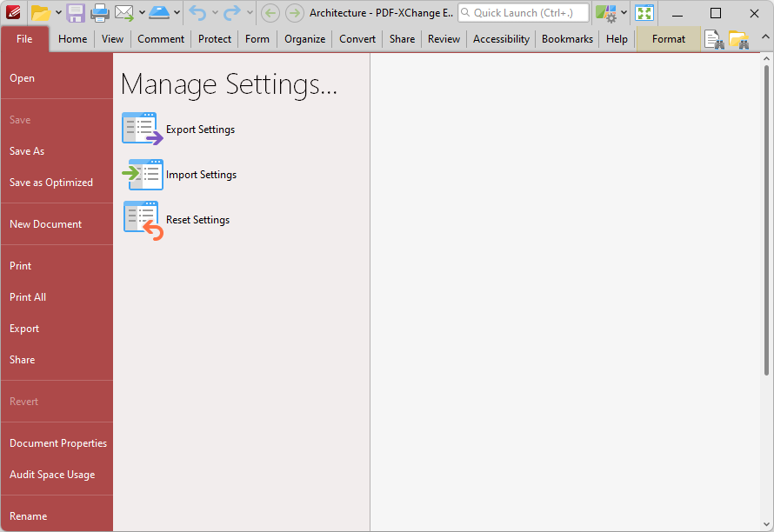Click Rename in File sidebar
The width and height of the screenshot is (774, 532).
(57, 516)
